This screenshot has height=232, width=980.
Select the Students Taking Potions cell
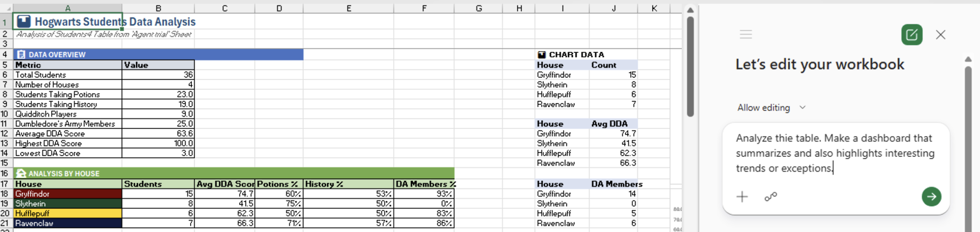[x=68, y=94]
